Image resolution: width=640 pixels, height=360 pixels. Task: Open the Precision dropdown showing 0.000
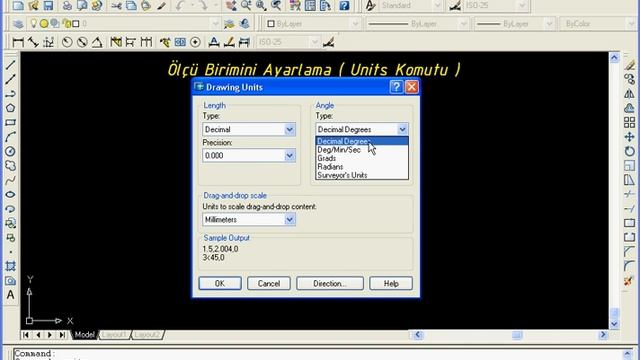249,156
